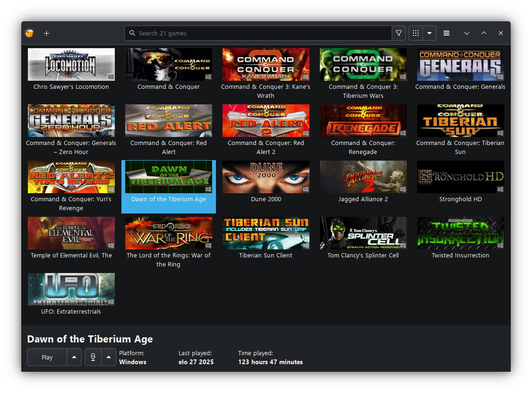532x393 pixels.
Task: Select Tiberian Sun Client cover image
Action: 266,233
